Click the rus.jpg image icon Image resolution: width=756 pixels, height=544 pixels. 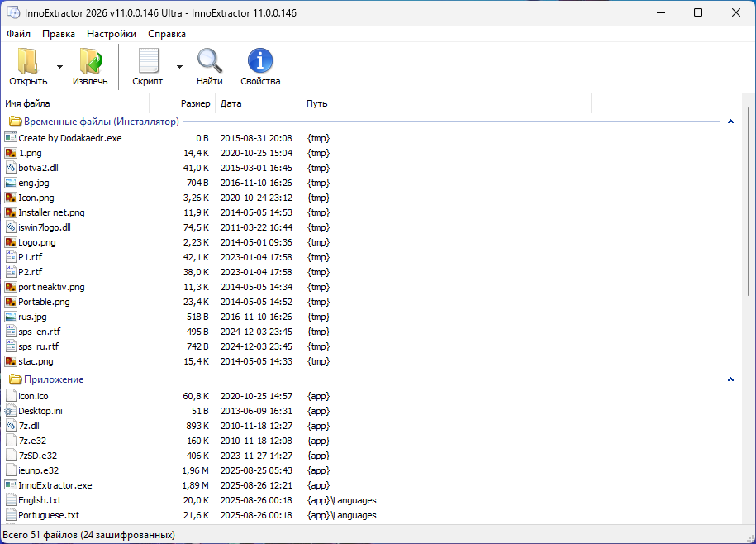pos(11,317)
